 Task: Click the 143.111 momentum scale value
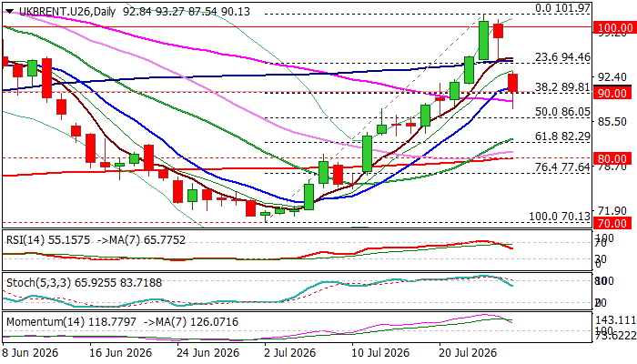coord(615,320)
